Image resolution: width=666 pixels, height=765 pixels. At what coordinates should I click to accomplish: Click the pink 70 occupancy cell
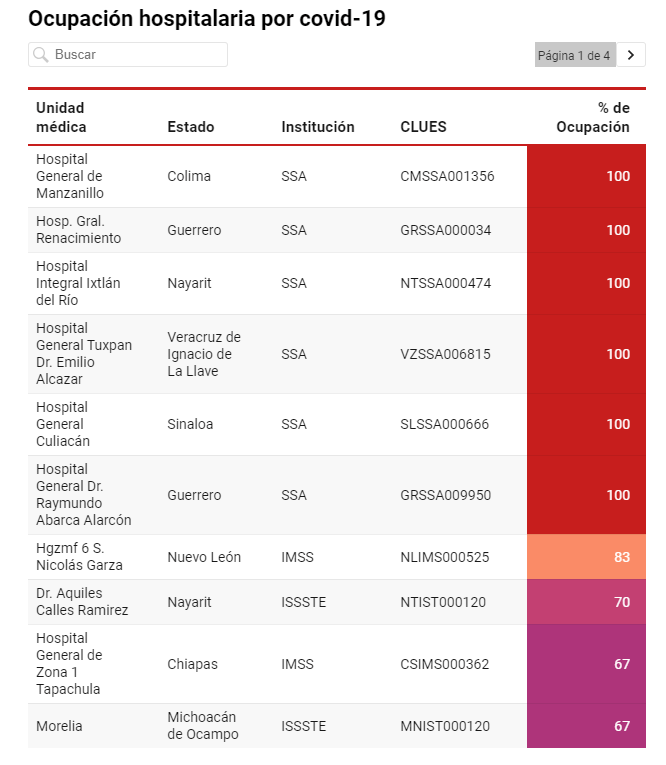pos(586,602)
